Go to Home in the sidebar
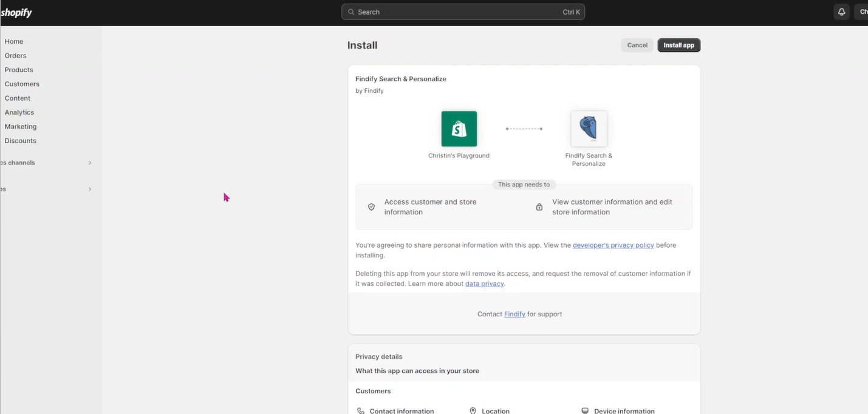The width and height of the screenshot is (868, 414). 14,41
